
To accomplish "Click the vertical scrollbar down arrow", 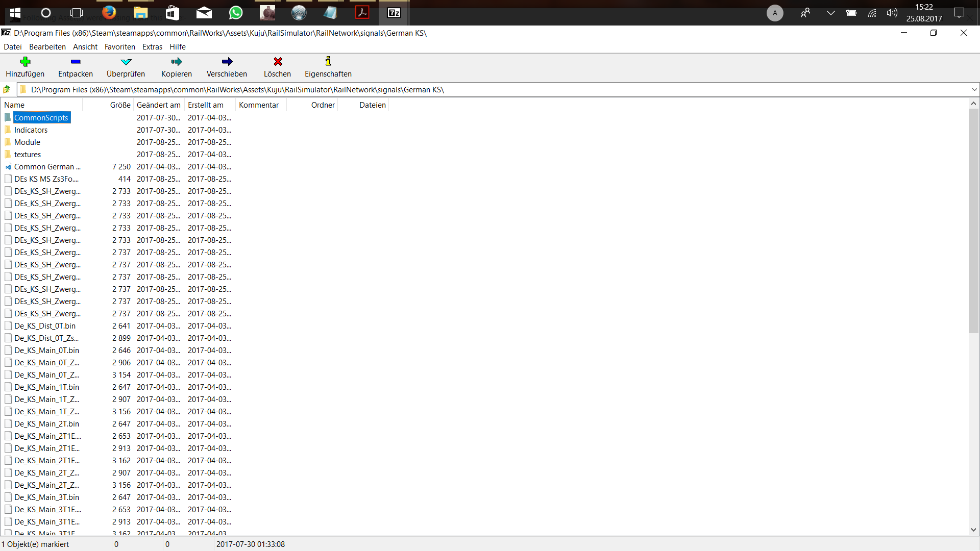I will point(973,530).
